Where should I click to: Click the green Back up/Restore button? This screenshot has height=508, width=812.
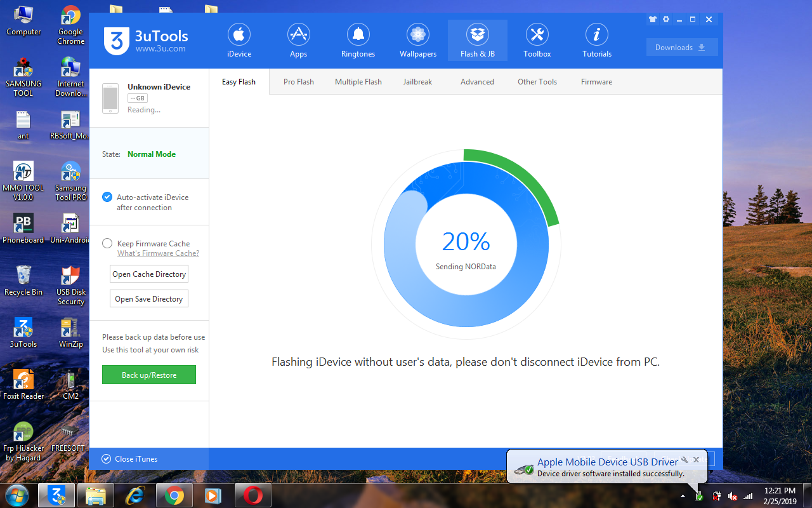click(149, 375)
